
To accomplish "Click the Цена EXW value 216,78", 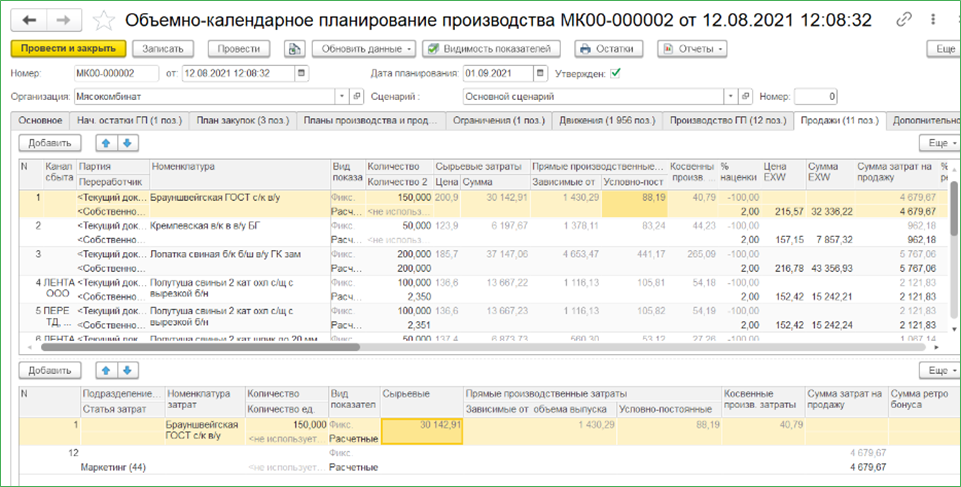I will pyautogui.click(x=789, y=268).
